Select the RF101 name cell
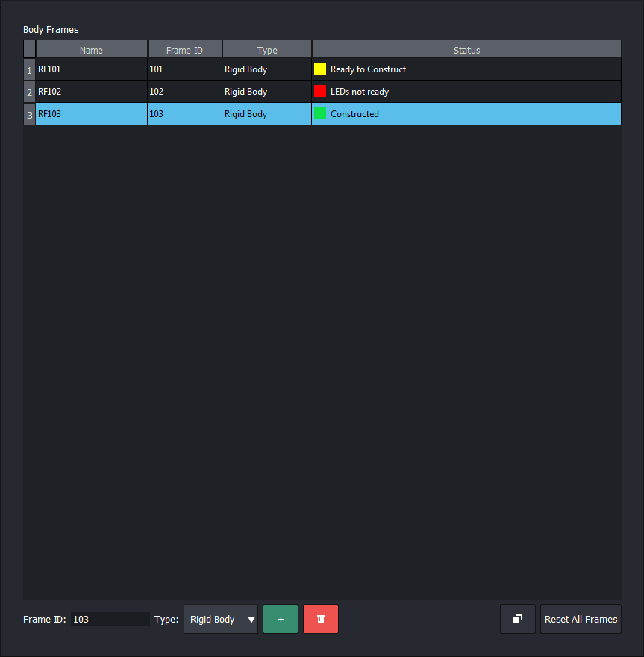Screen dimensions: 644x657 point(91,69)
